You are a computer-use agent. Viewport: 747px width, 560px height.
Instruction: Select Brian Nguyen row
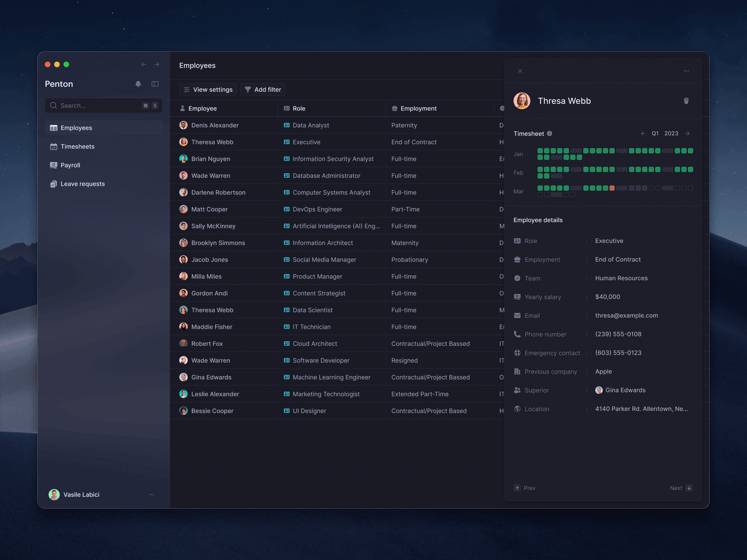point(337,159)
